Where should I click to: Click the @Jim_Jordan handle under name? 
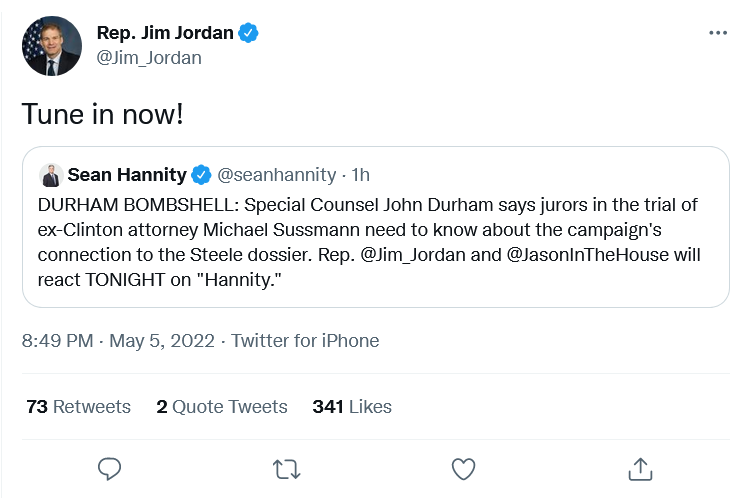[x=149, y=58]
